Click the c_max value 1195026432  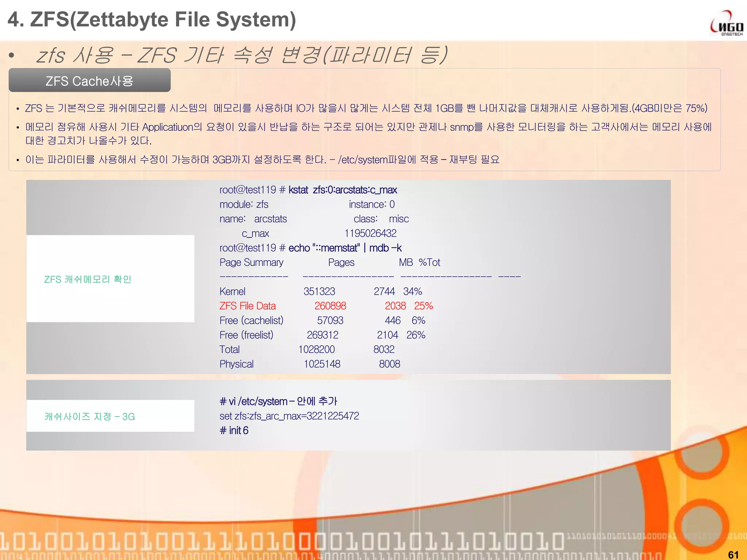coord(371,233)
